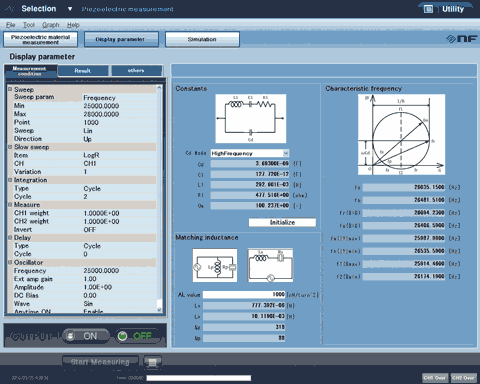
Task: Open the Graph menu
Action: 51,25
